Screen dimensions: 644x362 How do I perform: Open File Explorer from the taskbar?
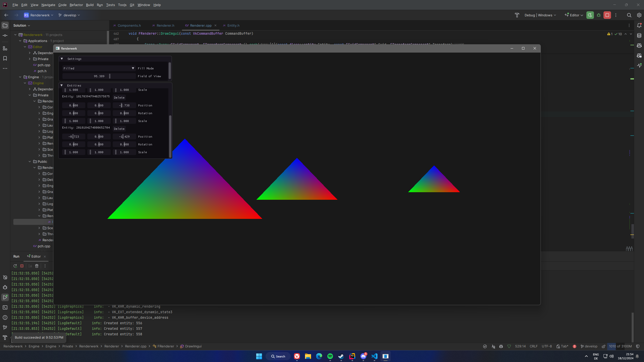click(x=308, y=356)
